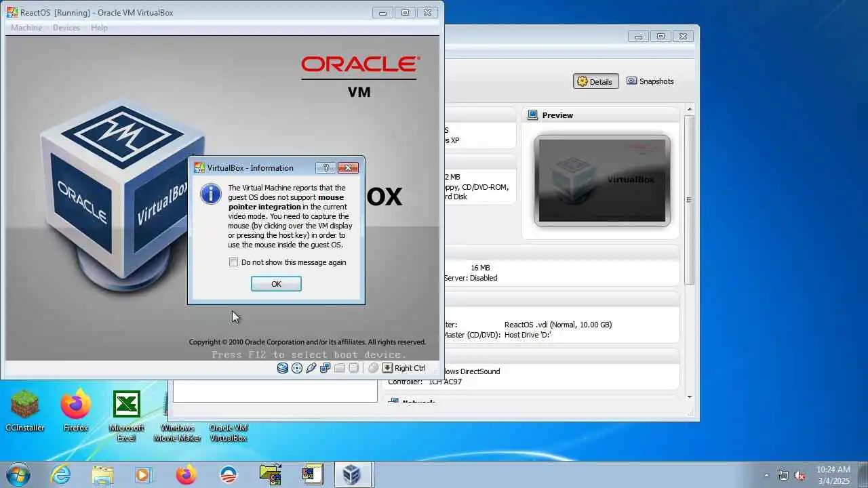
Task: Open the Help menu in ReactOS VM window
Action: point(99,28)
